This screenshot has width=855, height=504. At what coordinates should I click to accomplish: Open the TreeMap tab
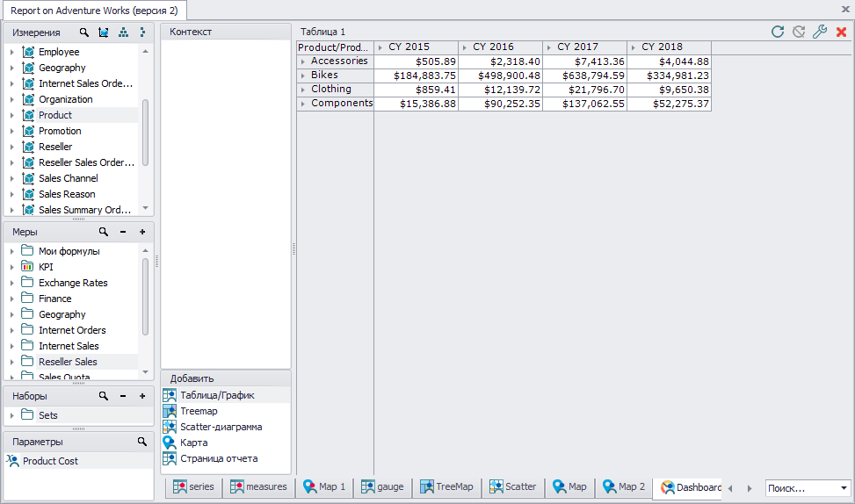coord(446,487)
